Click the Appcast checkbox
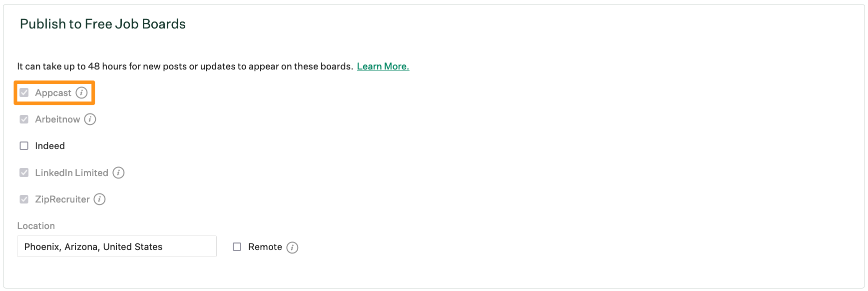868x291 pixels. (24, 92)
